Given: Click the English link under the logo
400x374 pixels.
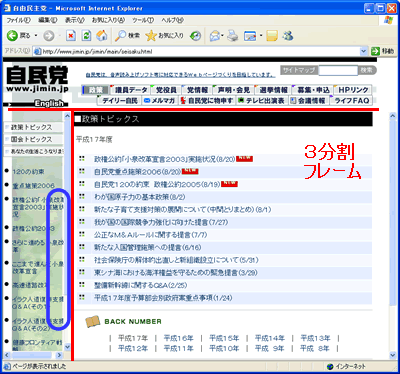Looking at the screenshot, I should point(49,104).
